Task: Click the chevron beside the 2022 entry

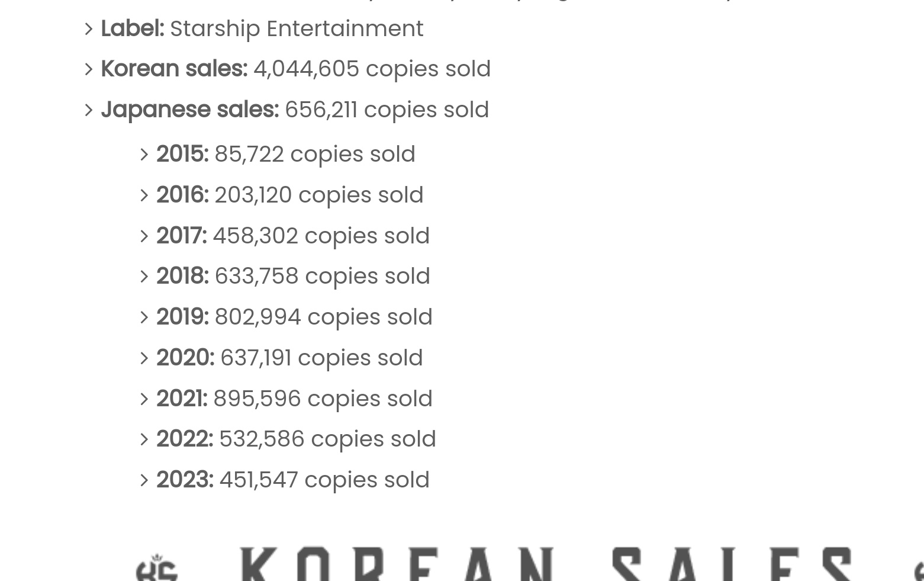Action: [x=144, y=439]
